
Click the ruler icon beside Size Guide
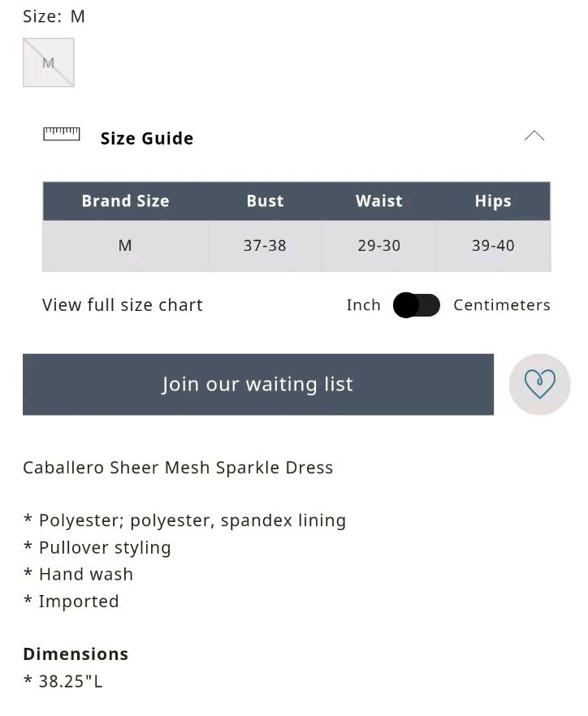click(x=62, y=134)
